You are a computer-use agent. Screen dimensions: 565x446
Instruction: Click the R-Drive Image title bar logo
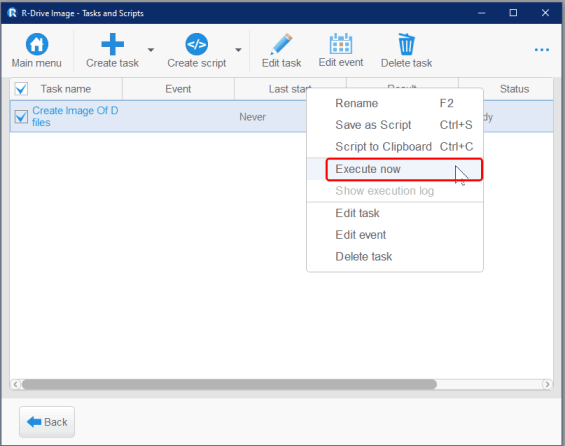12,13
